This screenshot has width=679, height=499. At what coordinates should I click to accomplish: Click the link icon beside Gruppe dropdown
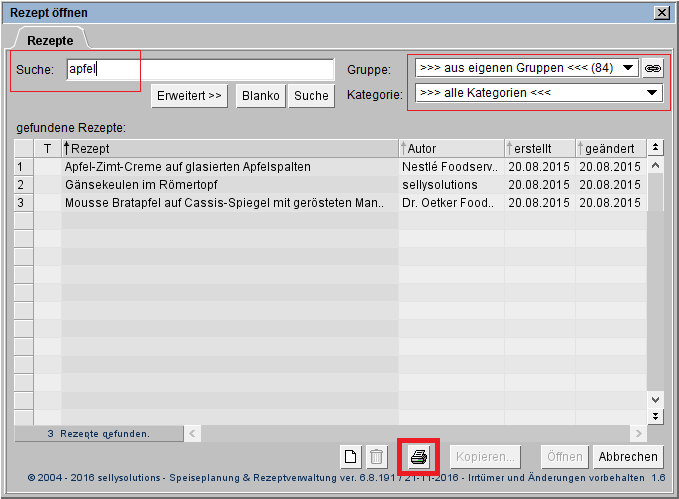point(652,68)
